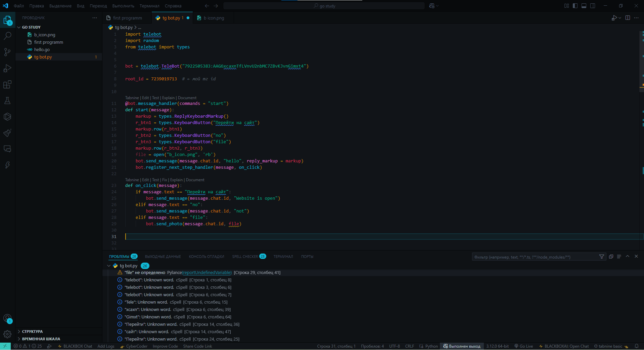Open remote window indicator in status bar

(5, 346)
